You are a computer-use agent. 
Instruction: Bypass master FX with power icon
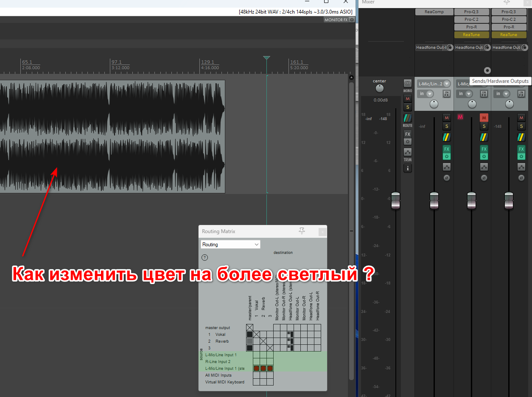pyautogui.click(x=408, y=141)
